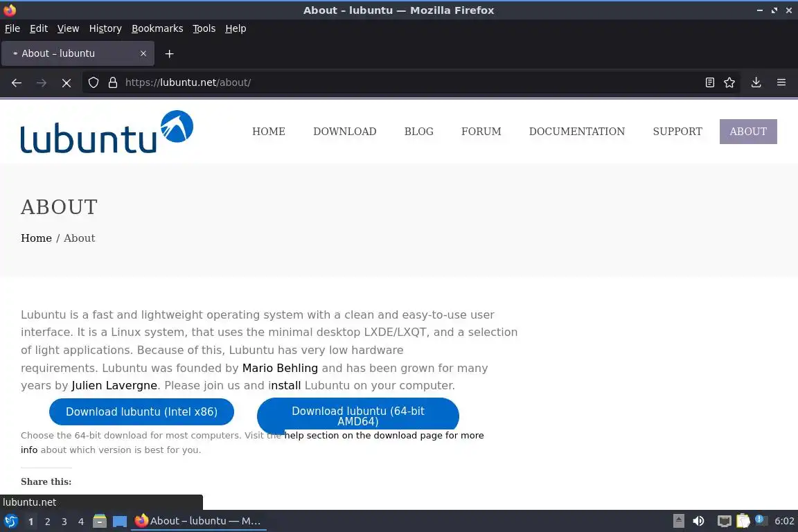Click the lubuntu logo

pyautogui.click(x=107, y=132)
